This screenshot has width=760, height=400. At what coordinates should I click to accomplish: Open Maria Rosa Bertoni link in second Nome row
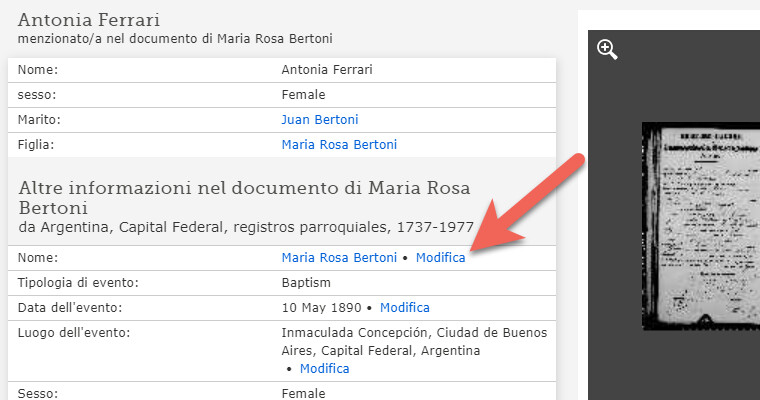tap(339, 257)
